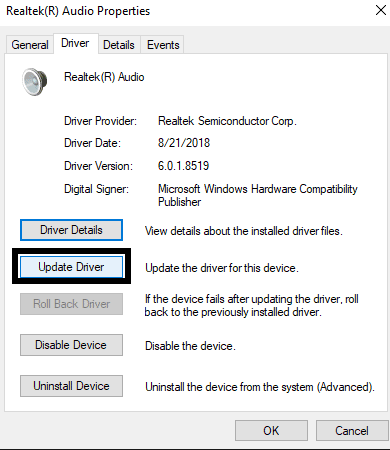The image size is (390, 450).
Task: Click the Realtek(R) Audio Properties window title
Action: (78, 11)
